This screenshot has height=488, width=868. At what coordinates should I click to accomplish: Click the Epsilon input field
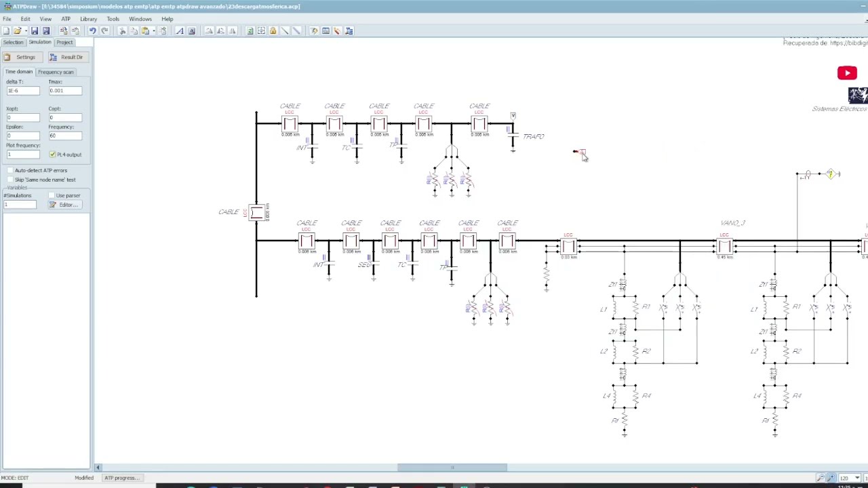(23, 136)
